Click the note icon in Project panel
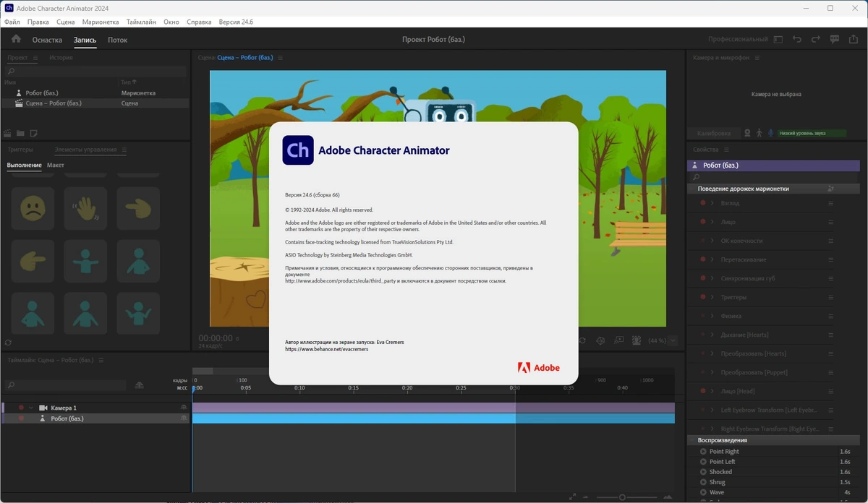868x503 pixels. 33,133
